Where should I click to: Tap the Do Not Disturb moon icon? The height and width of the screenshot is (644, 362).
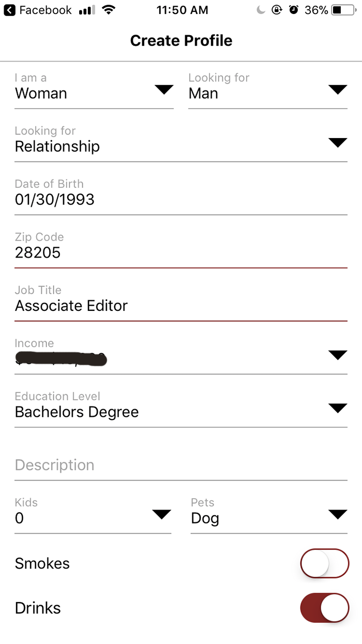[261, 10]
